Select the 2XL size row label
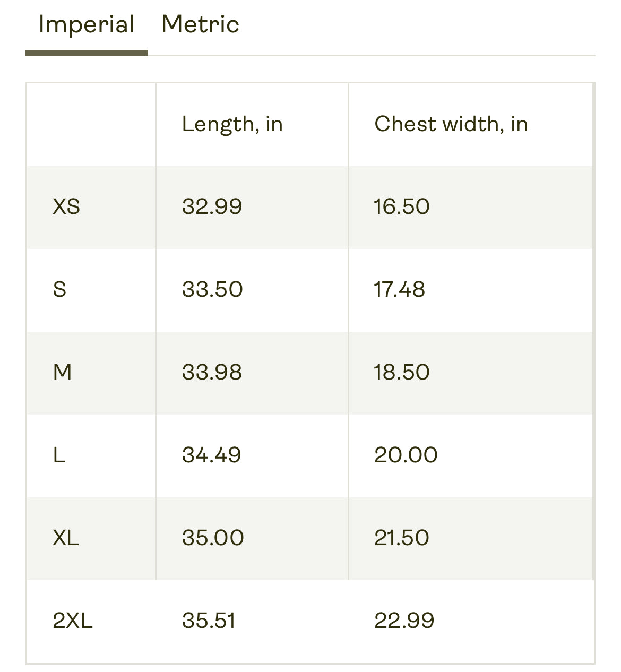Image resolution: width=621 pixels, height=672 pixels. click(x=73, y=621)
